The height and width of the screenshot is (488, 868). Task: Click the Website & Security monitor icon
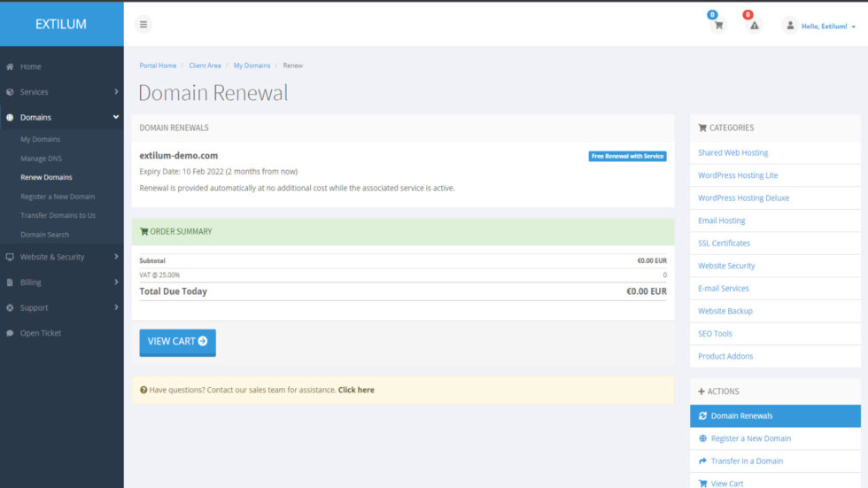pyautogui.click(x=10, y=257)
